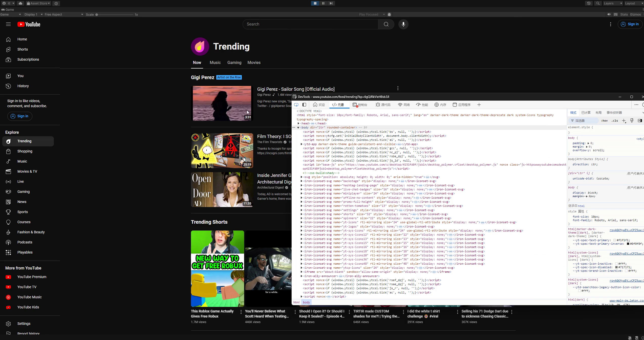This screenshot has height=340, width=644.
Task: Switch to DevTools 控制台 console tab
Action: 360,105
